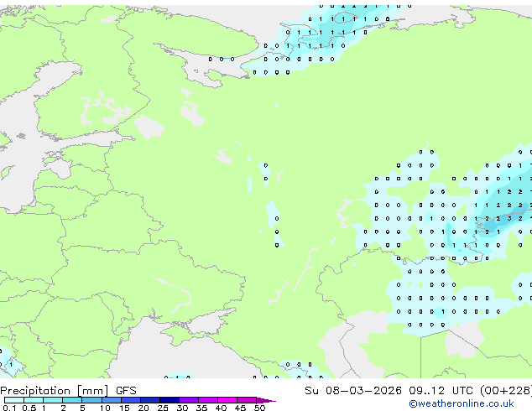532x411 pixels.
Task: Click the '50' legend label
Action: tap(259, 408)
